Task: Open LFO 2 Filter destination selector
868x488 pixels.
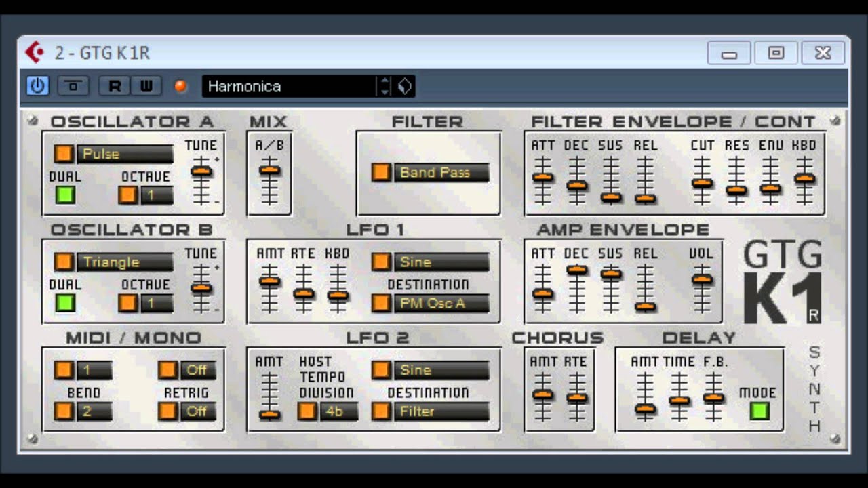Action: pyautogui.click(x=441, y=411)
